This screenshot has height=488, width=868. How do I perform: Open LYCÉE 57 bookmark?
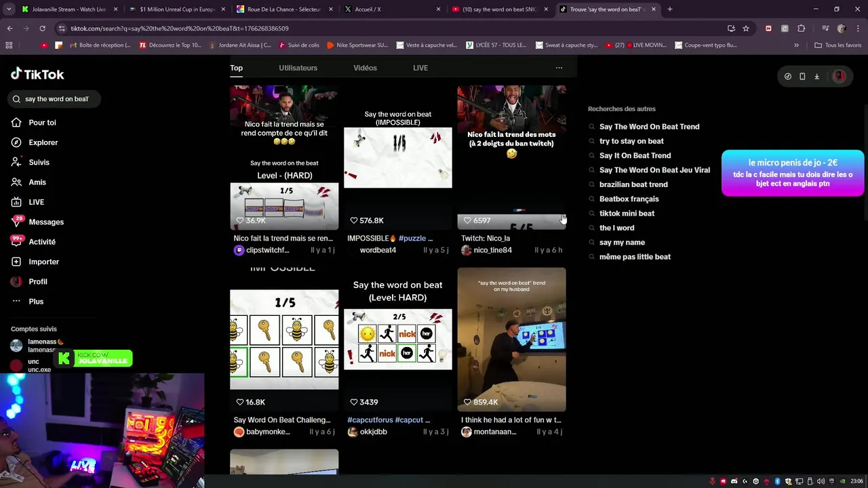point(496,45)
